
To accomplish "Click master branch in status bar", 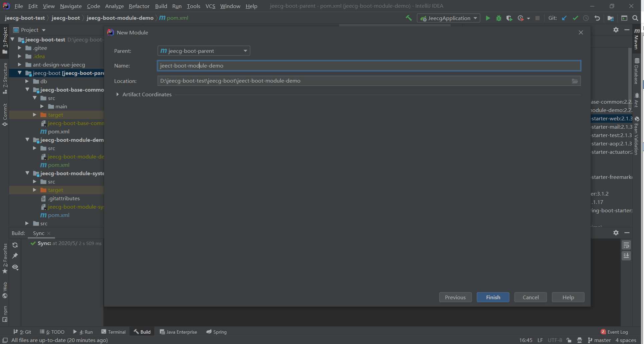I will [599, 340].
